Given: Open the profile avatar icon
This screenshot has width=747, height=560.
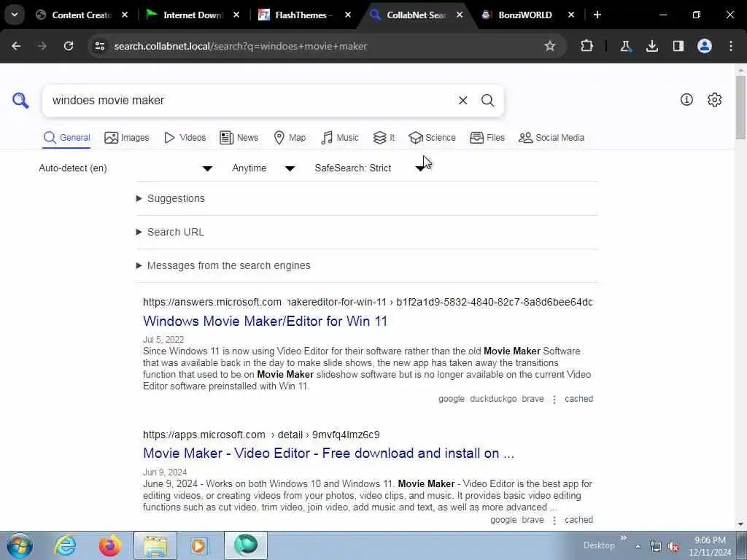Looking at the screenshot, I should [x=705, y=46].
